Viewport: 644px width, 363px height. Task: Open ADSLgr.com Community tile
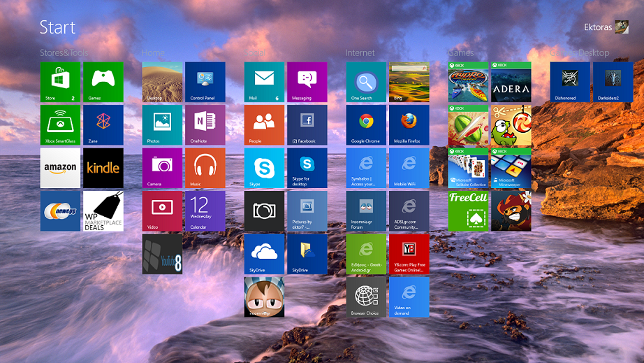point(409,211)
